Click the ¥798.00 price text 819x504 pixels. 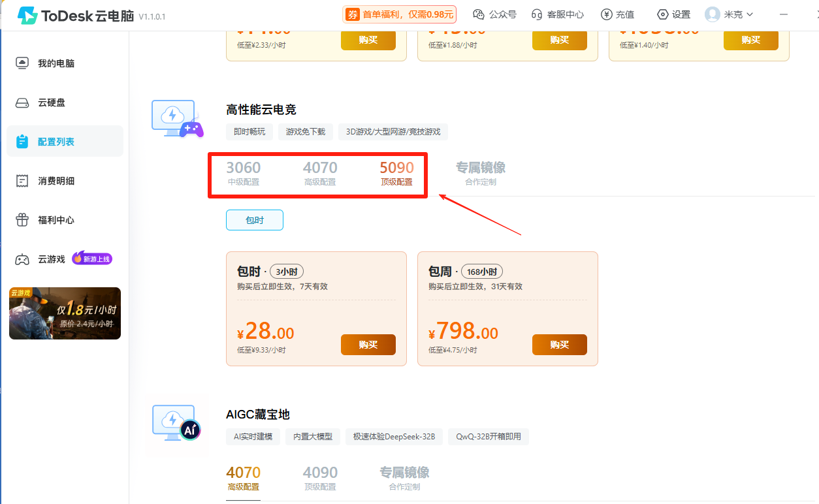coord(463,332)
